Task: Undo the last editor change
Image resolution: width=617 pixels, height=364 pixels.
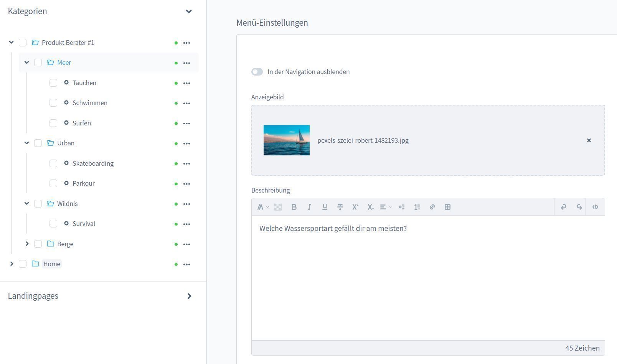Action: [x=563, y=207]
